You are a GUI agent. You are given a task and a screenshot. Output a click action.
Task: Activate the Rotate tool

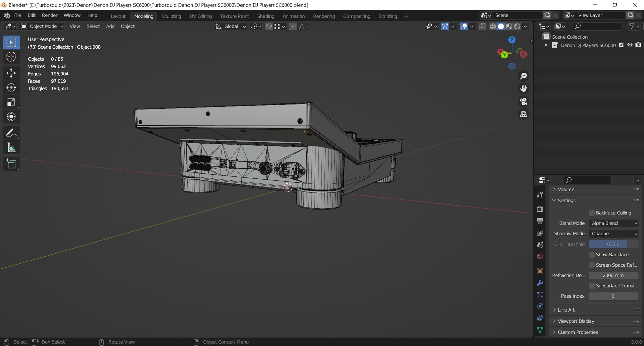(11, 87)
